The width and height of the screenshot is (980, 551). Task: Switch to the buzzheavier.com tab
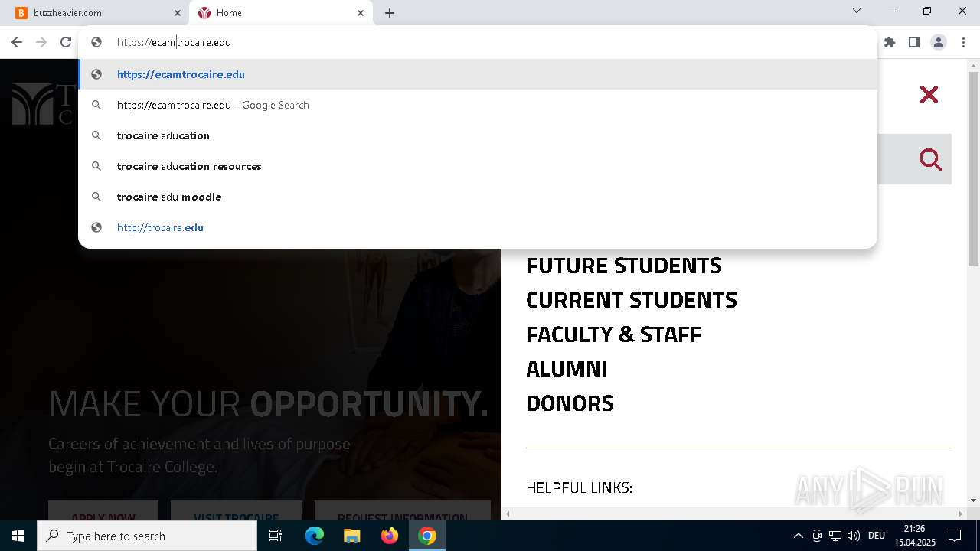98,13
